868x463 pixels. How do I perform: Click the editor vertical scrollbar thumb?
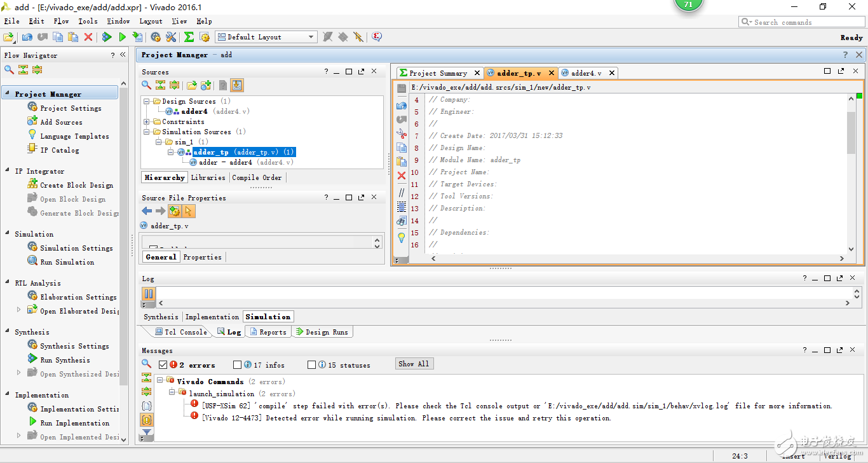click(x=851, y=132)
